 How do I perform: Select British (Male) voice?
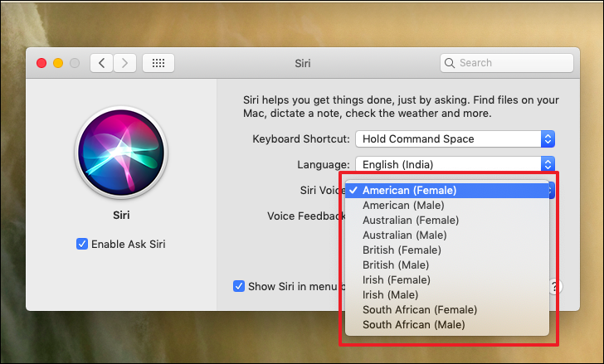pyautogui.click(x=447, y=265)
